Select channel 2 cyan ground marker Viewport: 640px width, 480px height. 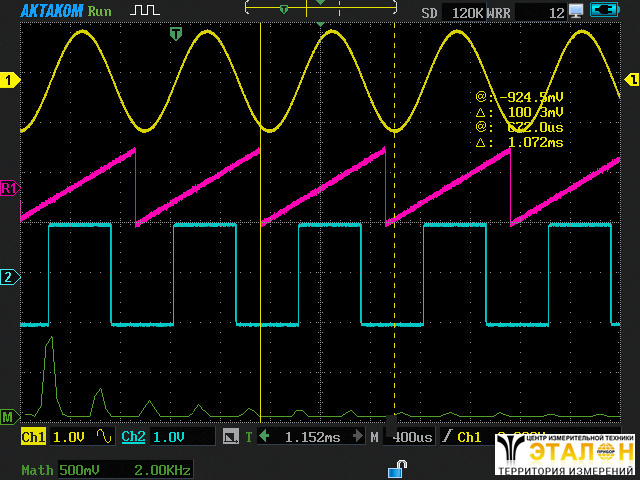click(9, 277)
